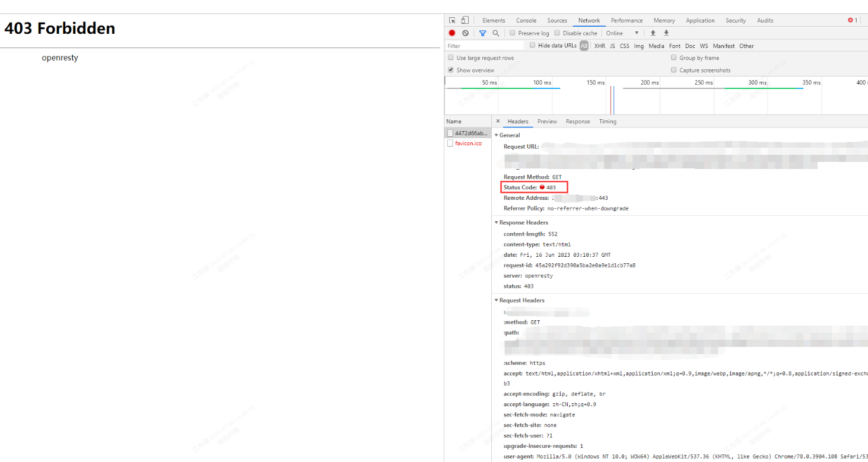This screenshot has height=462, width=868.
Task: Check Hide data URLs option
Action: (x=533, y=45)
